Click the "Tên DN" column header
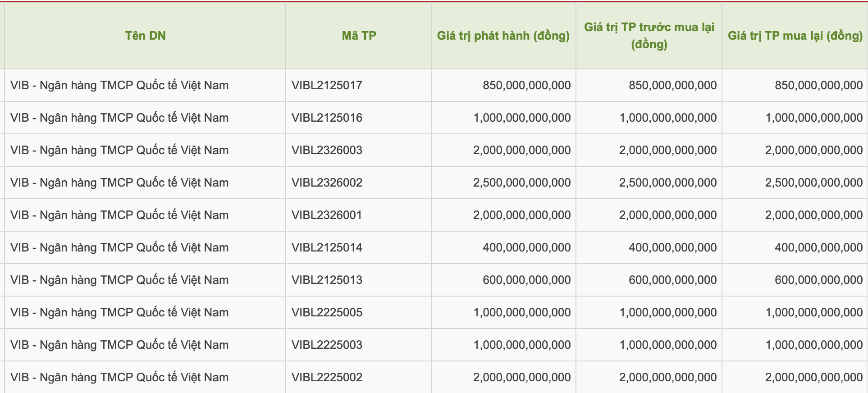This screenshot has height=393, width=868. coord(145,36)
